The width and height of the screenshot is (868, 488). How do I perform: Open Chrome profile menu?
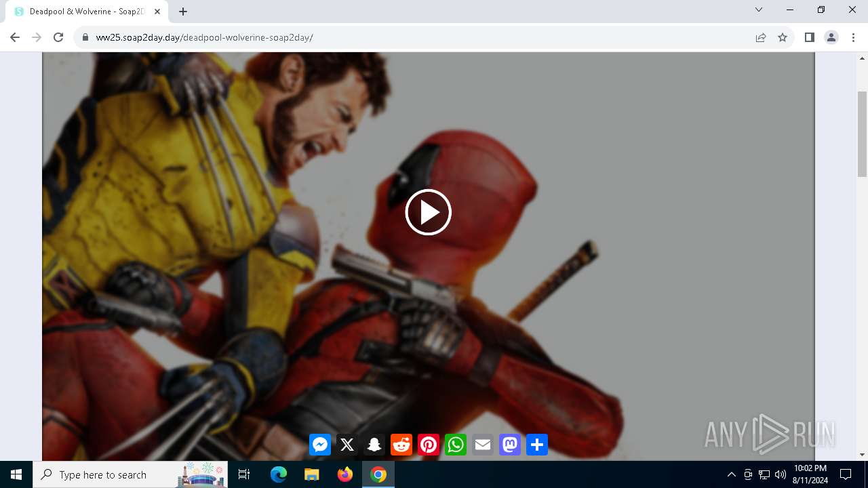click(x=831, y=37)
